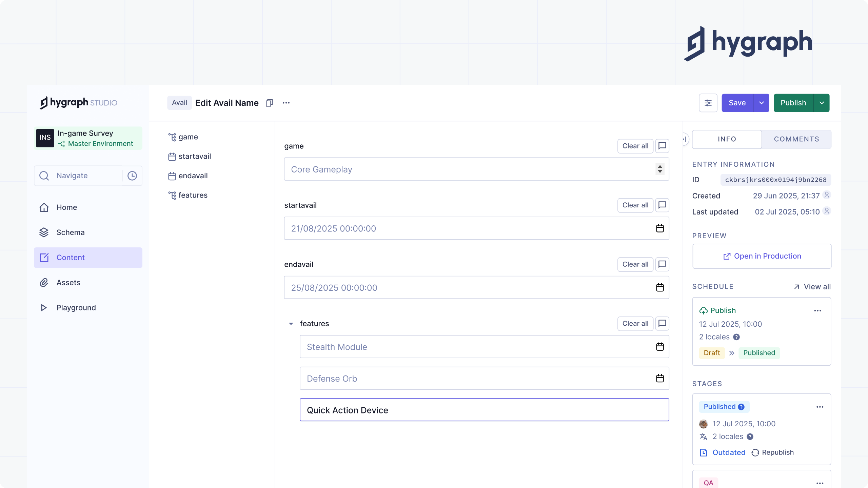
Task: Open the display settings sliders icon
Action: pos(708,103)
